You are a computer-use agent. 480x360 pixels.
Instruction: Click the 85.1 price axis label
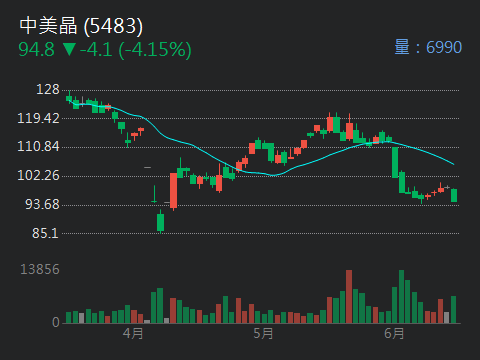pos(45,233)
